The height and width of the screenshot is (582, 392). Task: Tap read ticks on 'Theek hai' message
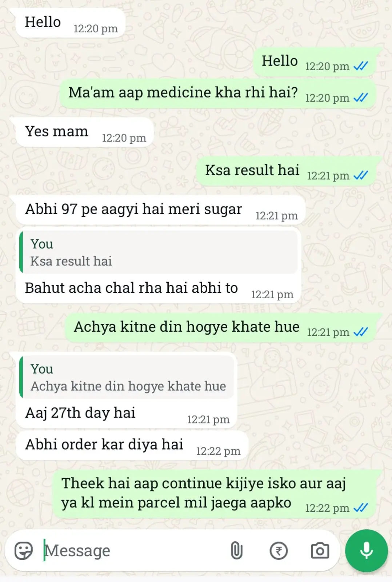tap(361, 508)
